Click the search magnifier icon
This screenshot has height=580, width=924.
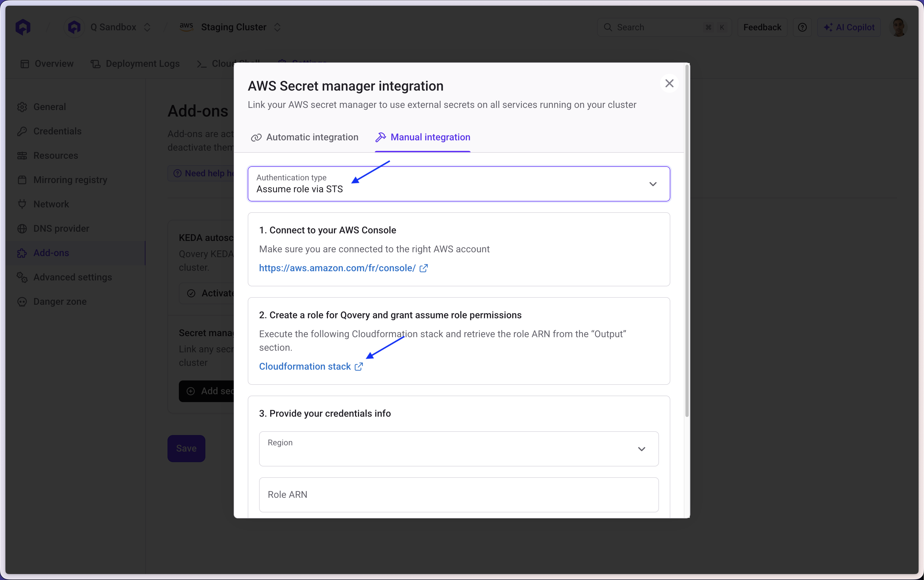point(608,27)
